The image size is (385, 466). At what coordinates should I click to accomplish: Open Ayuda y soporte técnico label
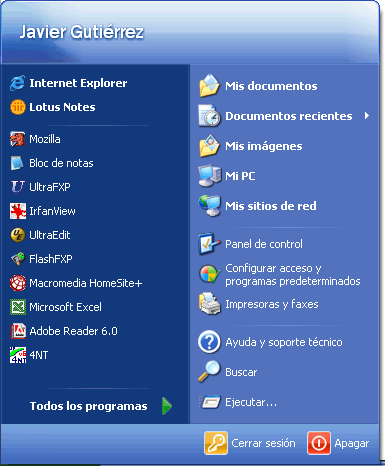[x=284, y=343]
